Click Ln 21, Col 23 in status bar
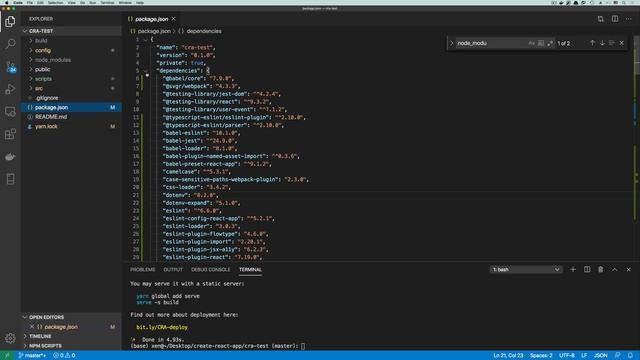This screenshot has height=360, width=640. click(508, 356)
